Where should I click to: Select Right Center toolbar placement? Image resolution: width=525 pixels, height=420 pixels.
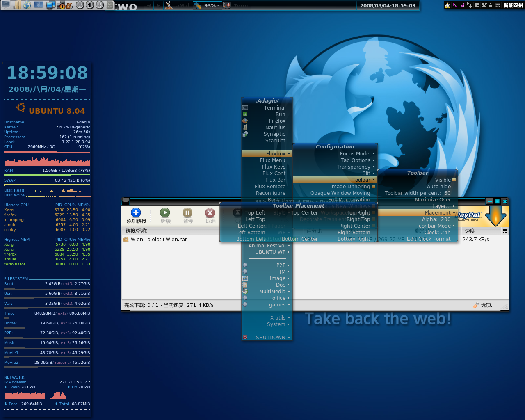[x=355, y=226]
